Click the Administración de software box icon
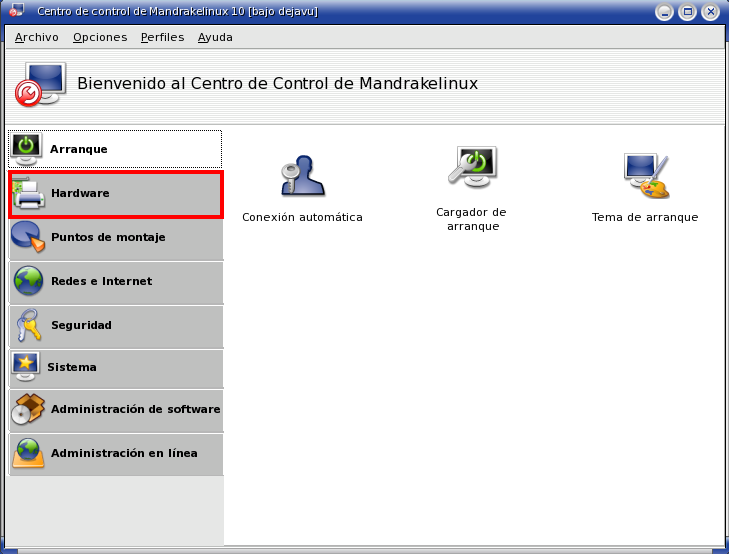 pos(28,409)
